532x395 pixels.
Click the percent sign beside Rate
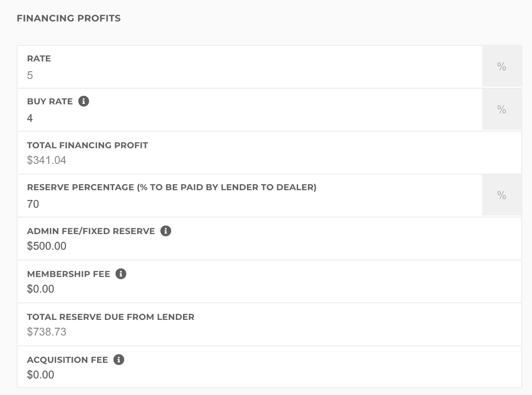tap(501, 67)
